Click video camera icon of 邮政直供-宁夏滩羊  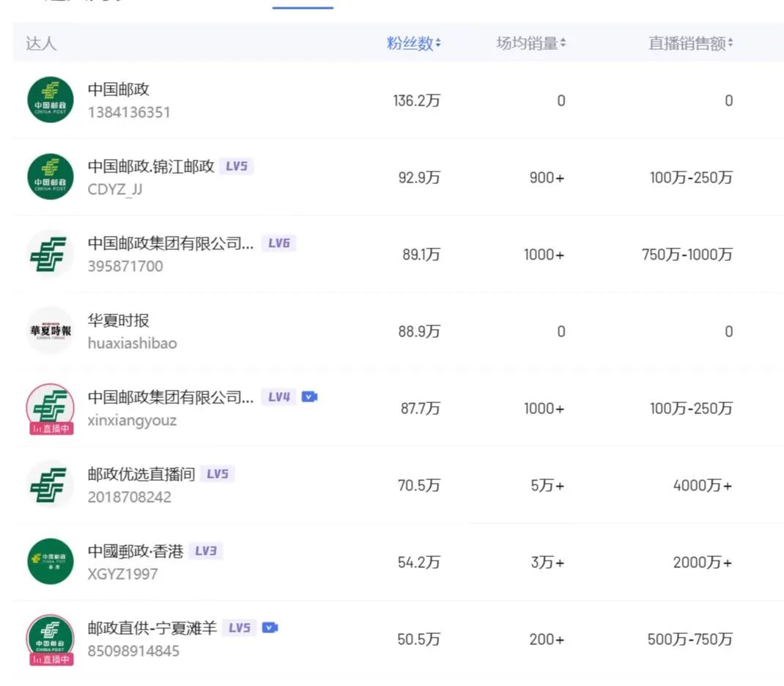point(270,628)
